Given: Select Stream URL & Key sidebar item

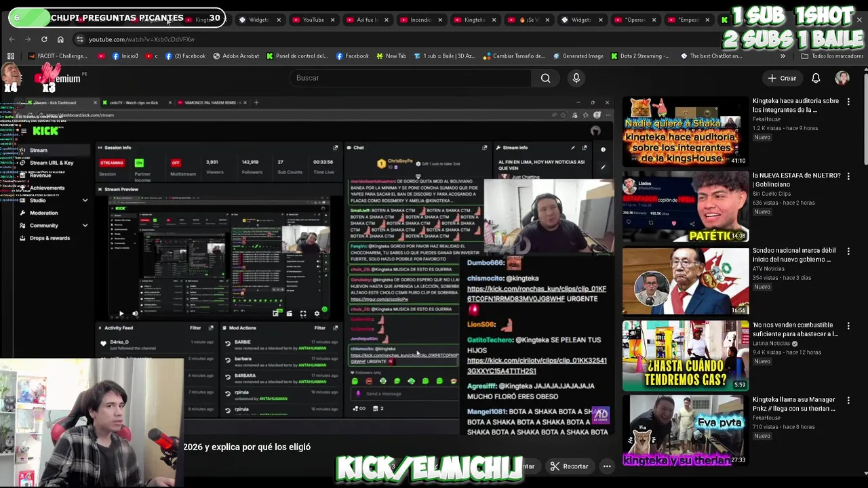Looking at the screenshot, I should [52, 163].
